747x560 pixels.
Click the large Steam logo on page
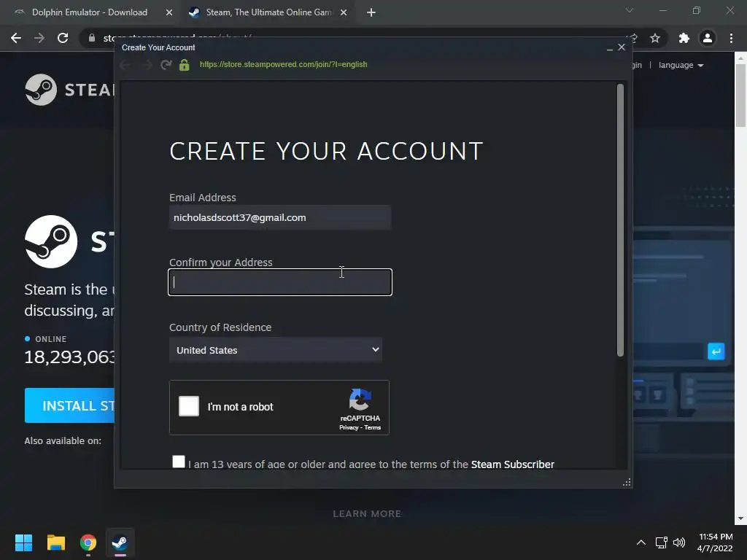(x=51, y=241)
